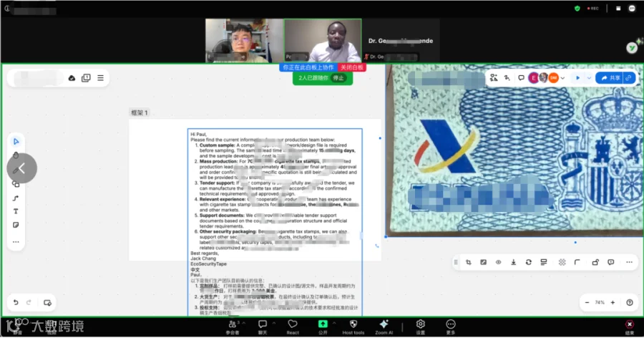Open the checkerboard opacity option

562,262
